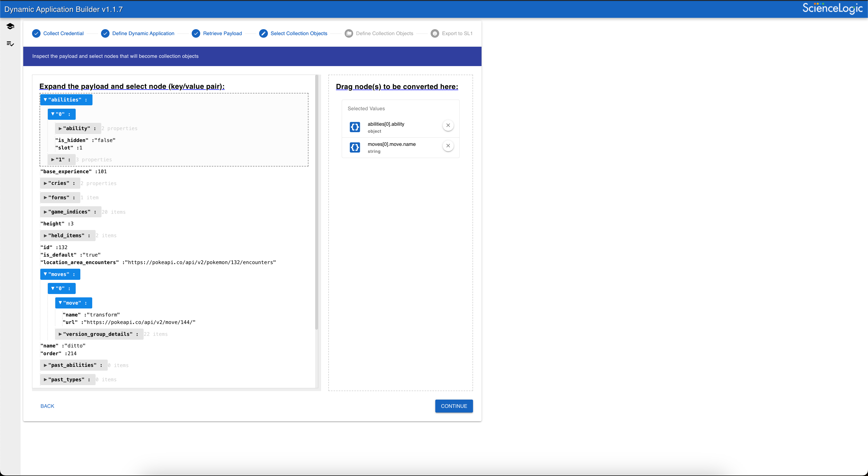The height and width of the screenshot is (476, 868).
Task: Expand the "cries" node
Action: [x=60, y=183]
